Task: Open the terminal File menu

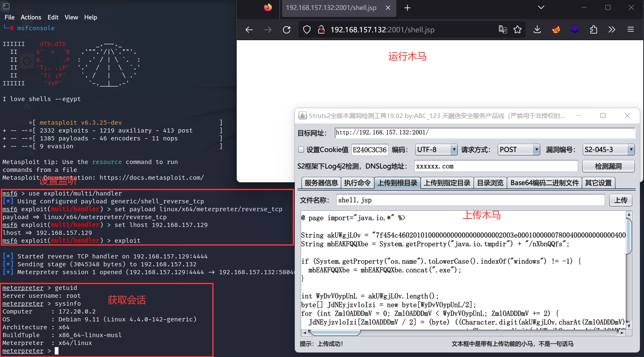Action: point(10,17)
